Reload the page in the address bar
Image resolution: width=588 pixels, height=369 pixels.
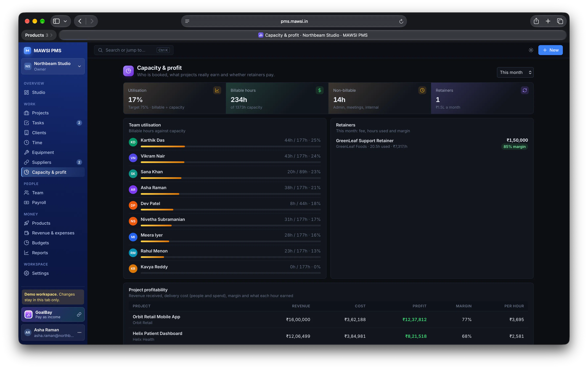coord(401,21)
